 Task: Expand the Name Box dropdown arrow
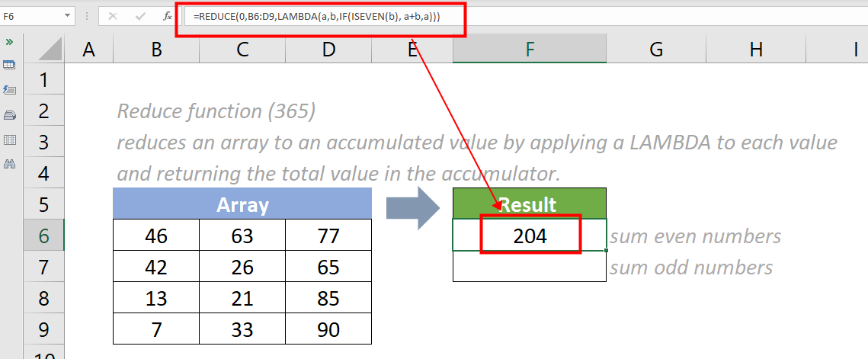pos(69,15)
